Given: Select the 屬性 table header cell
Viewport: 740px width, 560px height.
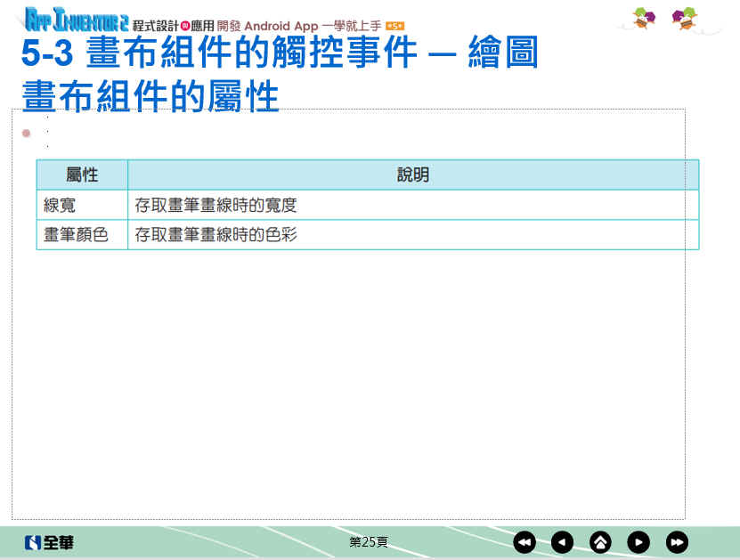Looking at the screenshot, I should [x=82, y=174].
